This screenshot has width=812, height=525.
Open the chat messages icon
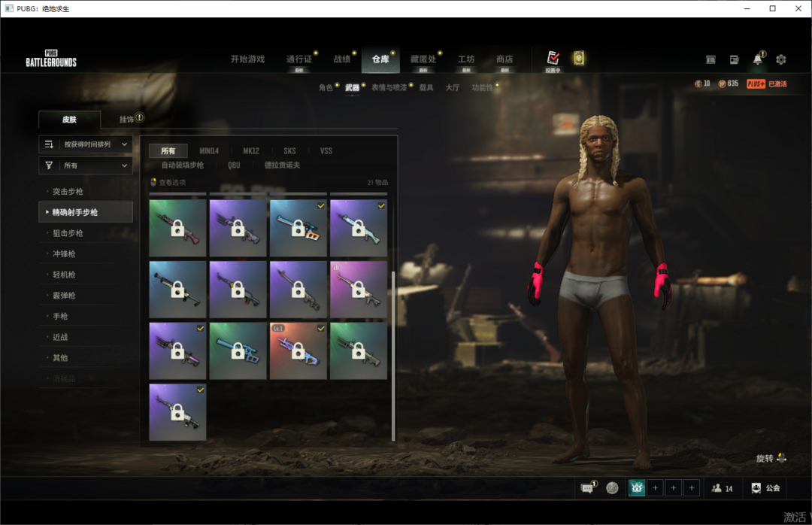coord(587,488)
